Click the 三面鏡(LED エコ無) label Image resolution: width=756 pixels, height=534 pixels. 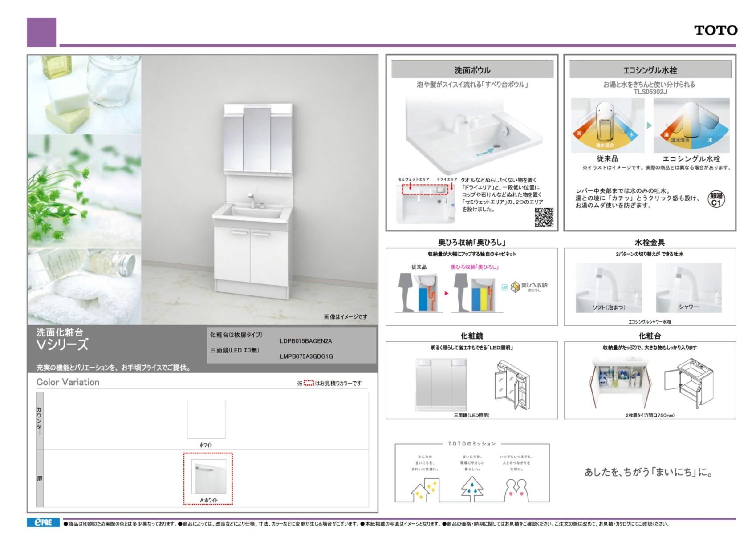[x=235, y=350]
